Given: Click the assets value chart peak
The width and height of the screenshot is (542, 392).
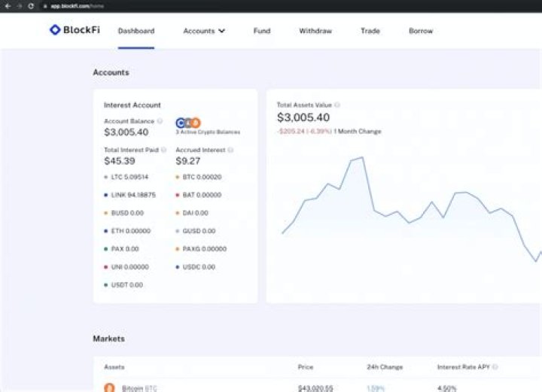Looking at the screenshot, I should 362,157.
